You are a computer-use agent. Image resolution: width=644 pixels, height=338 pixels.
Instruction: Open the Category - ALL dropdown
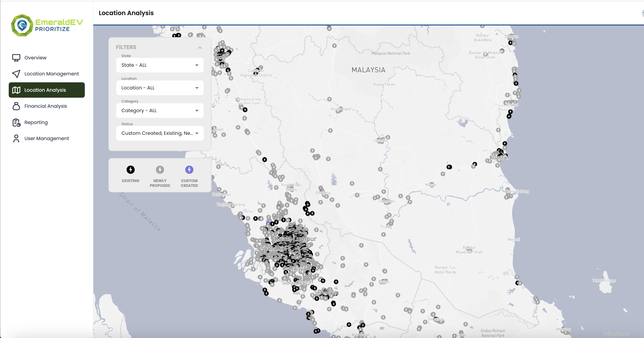(x=160, y=111)
